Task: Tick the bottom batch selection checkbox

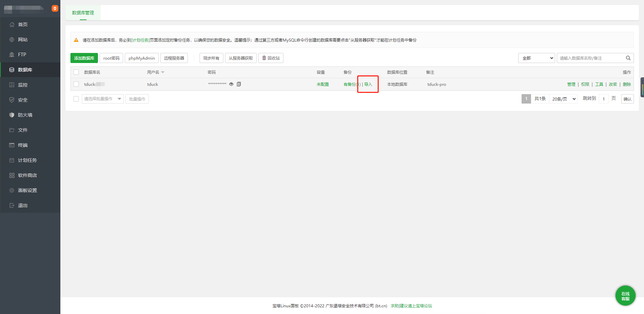Action: (76, 99)
